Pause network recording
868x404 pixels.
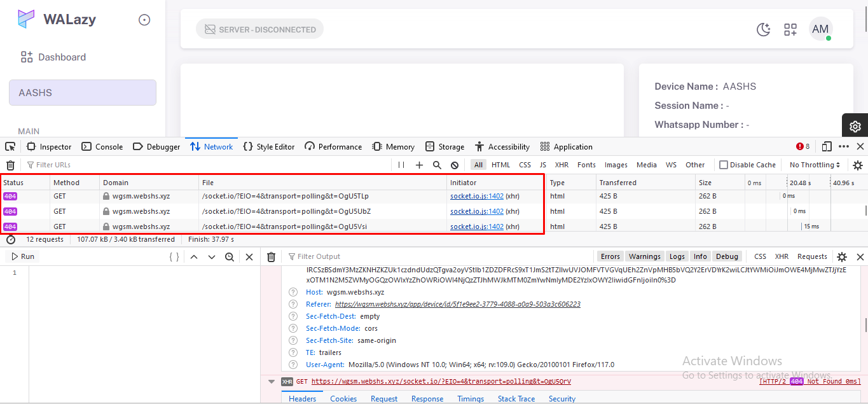(401, 165)
